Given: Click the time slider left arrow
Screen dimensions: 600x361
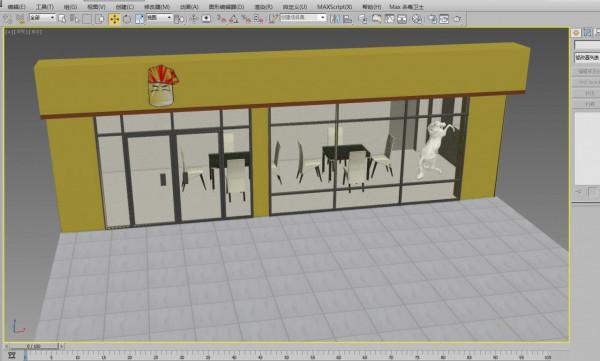Looking at the screenshot, I should (x=7, y=347).
